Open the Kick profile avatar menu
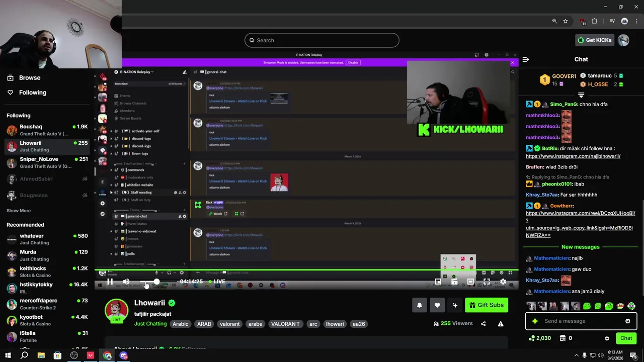Image resolution: width=644 pixels, height=362 pixels. [x=623, y=40]
